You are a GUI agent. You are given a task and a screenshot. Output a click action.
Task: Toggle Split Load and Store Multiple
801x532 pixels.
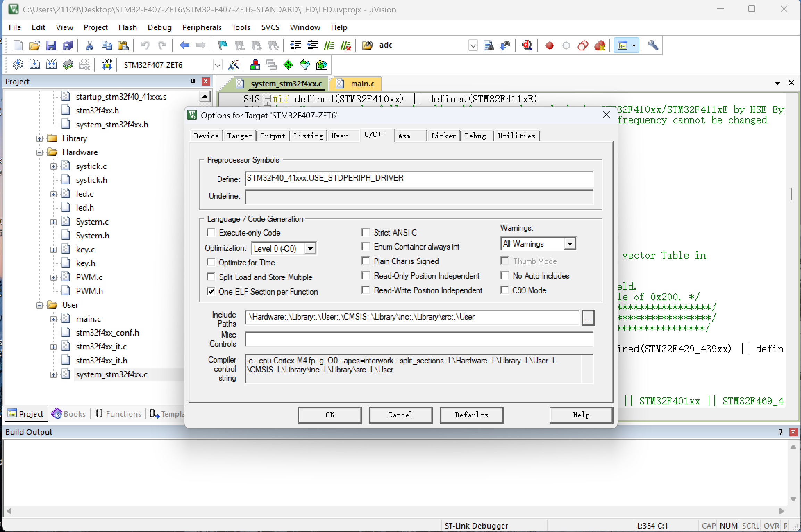(211, 277)
